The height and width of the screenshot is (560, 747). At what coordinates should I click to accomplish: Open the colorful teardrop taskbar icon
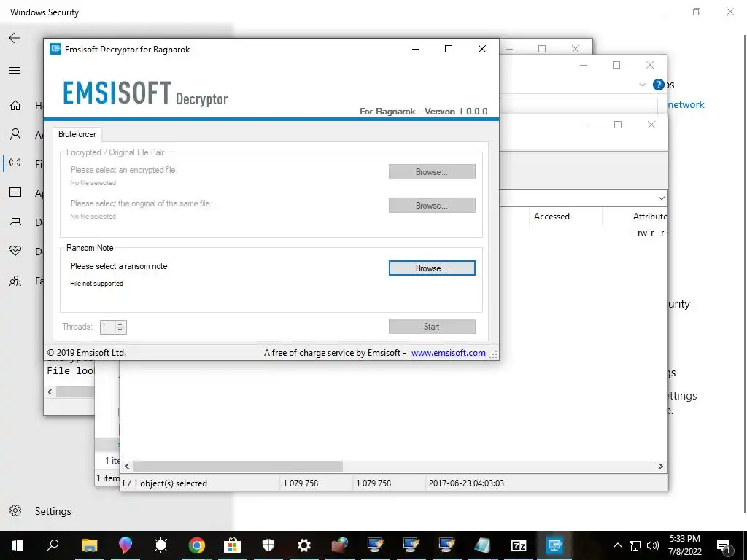125,545
